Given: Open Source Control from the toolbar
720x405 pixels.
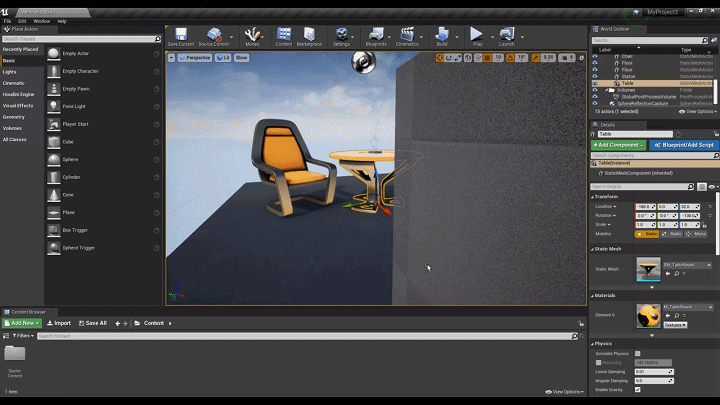Looking at the screenshot, I should click(x=214, y=36).
